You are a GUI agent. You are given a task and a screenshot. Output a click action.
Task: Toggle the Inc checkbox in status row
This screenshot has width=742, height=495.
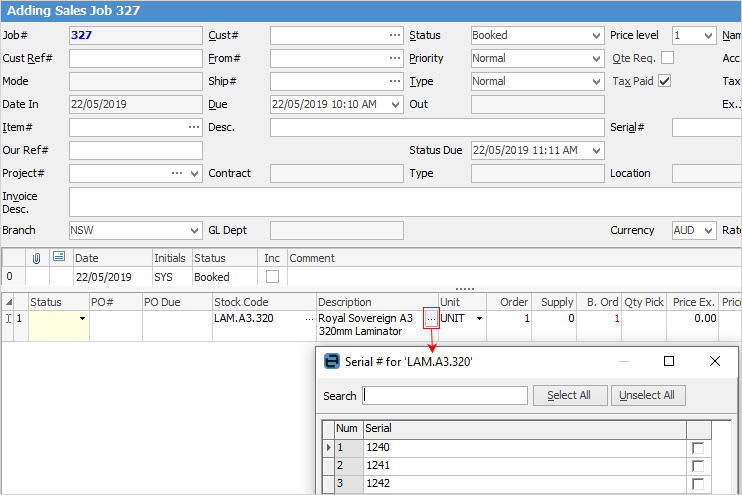click(x=272, y=277)
